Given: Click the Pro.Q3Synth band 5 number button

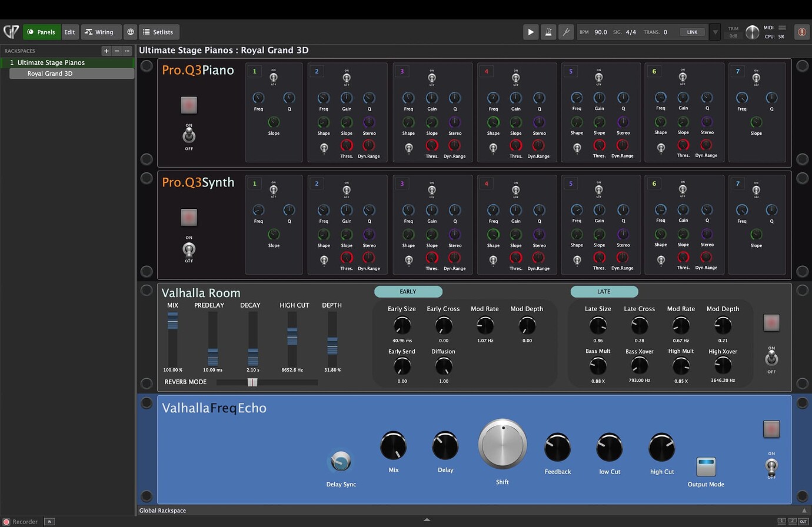Looking at the screenshot, I should 571,184.
